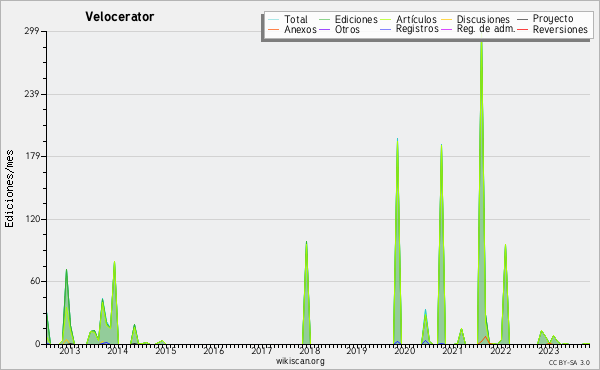Click the CC BY-SA 3.0 license text
Image resolution: width=600 pixels, height=370 pixels.
pyautogui.click(x=569, y=362)
